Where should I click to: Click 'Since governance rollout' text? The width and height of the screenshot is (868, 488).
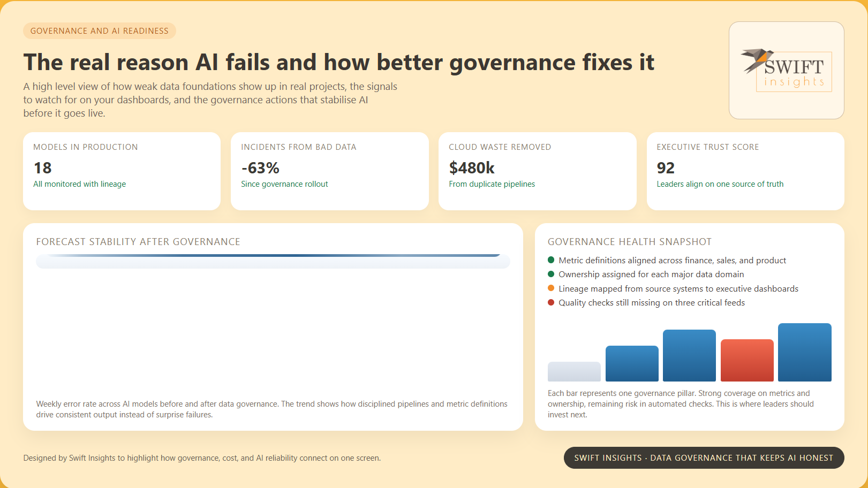tap(284, 184)
